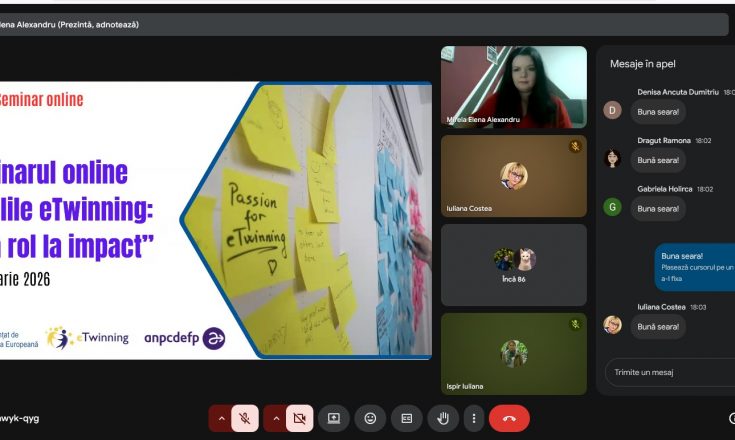Click Denisa Ancuta Dumitriu's avatar in chat
The width and height of the screenshot is (735, 440).
click(x=612, y=110)
